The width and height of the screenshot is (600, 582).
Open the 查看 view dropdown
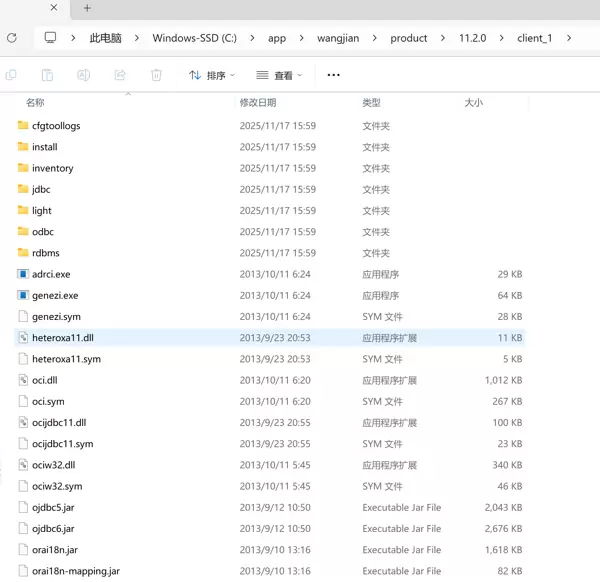tap(279, 75)
